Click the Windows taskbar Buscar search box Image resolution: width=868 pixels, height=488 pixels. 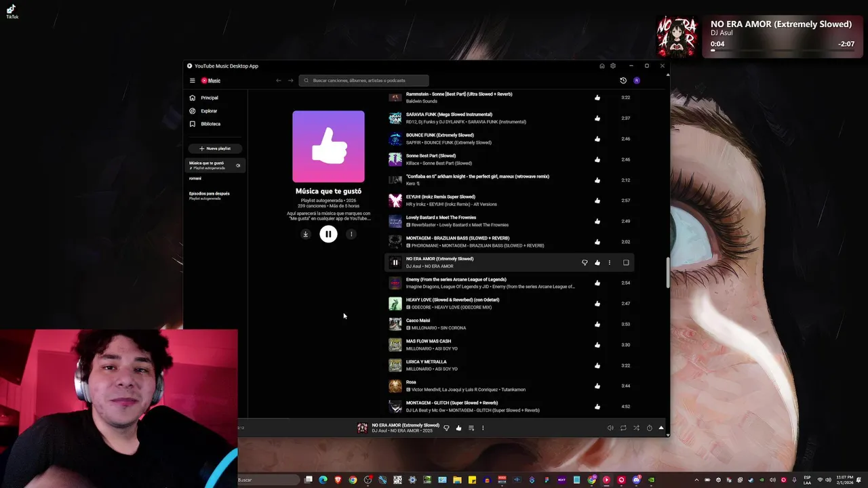tap(268, 480)
